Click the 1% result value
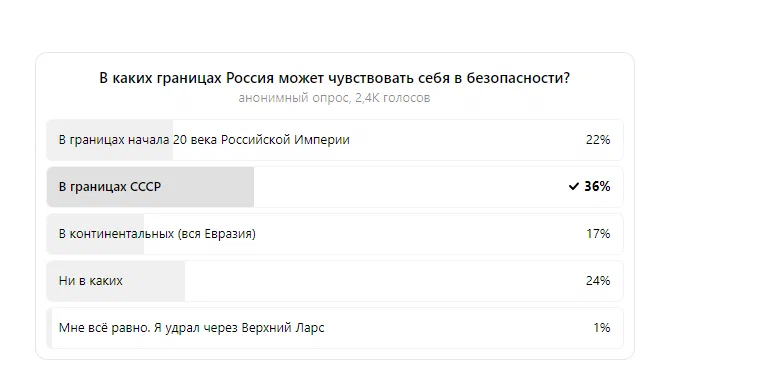This screenshot has width=765, height=386. pyautogui.click(x=602, y=327)
